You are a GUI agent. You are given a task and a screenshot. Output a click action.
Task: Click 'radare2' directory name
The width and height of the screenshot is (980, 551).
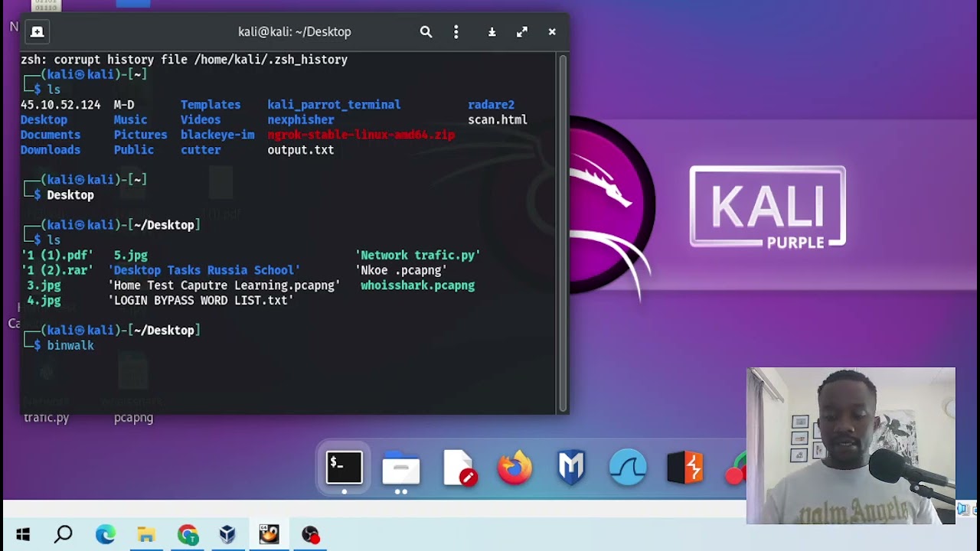coord(491,105)
